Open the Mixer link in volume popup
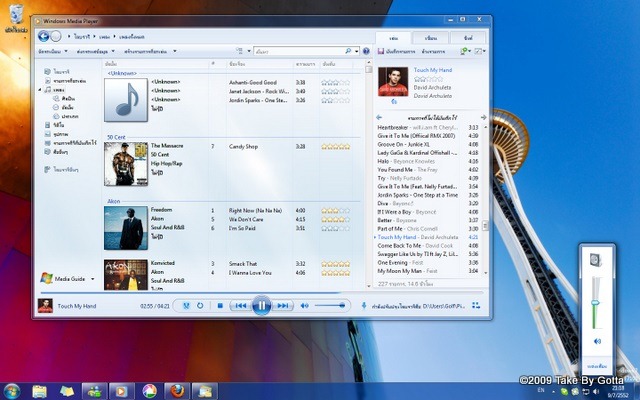The image size is (640, 400). click(x=597, y=366)
